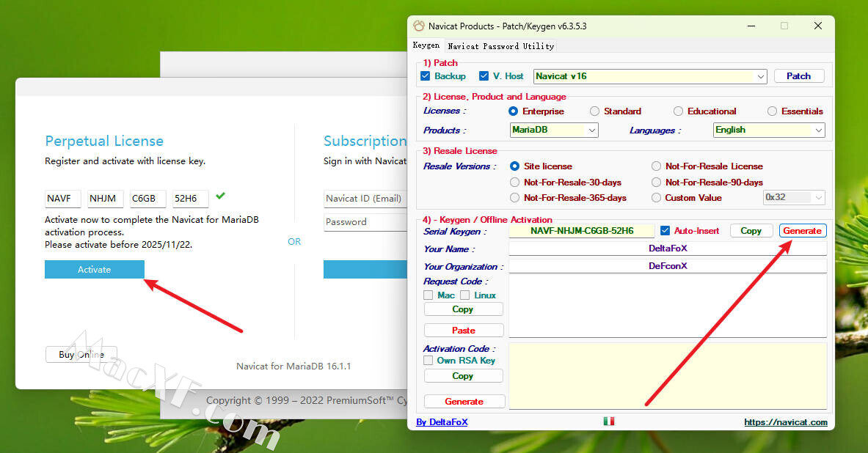The height and width of the screenshot is (453, 868).
Task: Open the Navicat v16 version dropdown
Action: coord(761,76)
